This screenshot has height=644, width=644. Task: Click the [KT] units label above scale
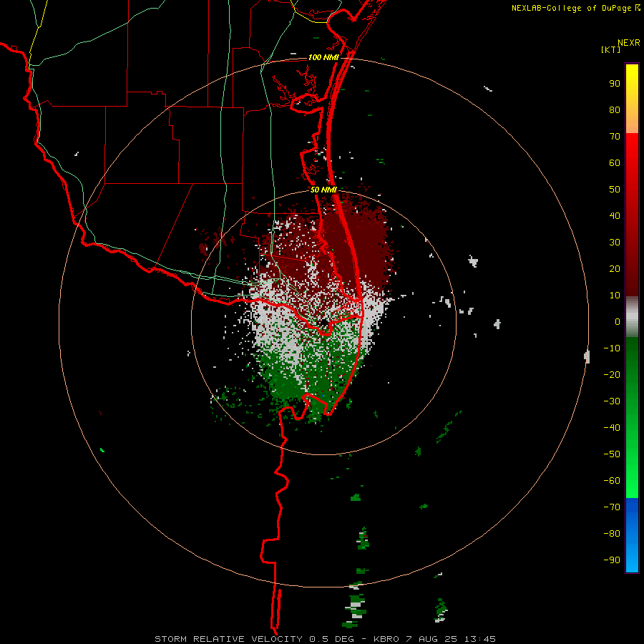tap(610, 49)
